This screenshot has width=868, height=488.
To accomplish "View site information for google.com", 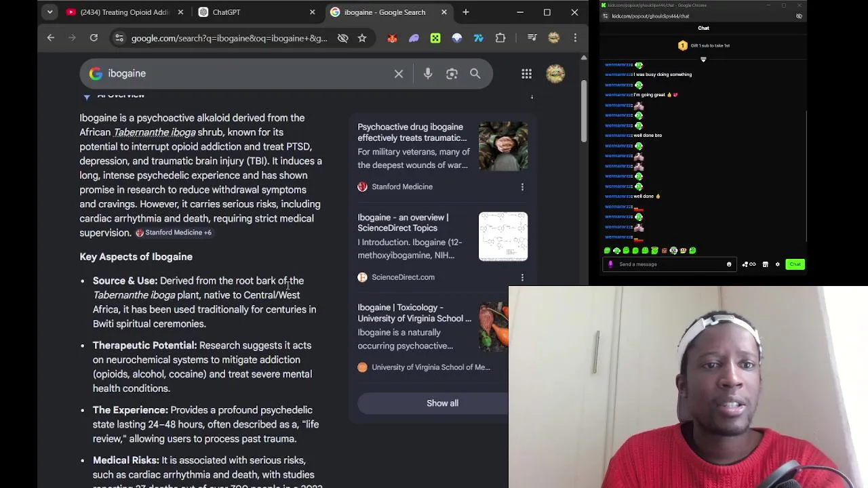I will (119, 38).
